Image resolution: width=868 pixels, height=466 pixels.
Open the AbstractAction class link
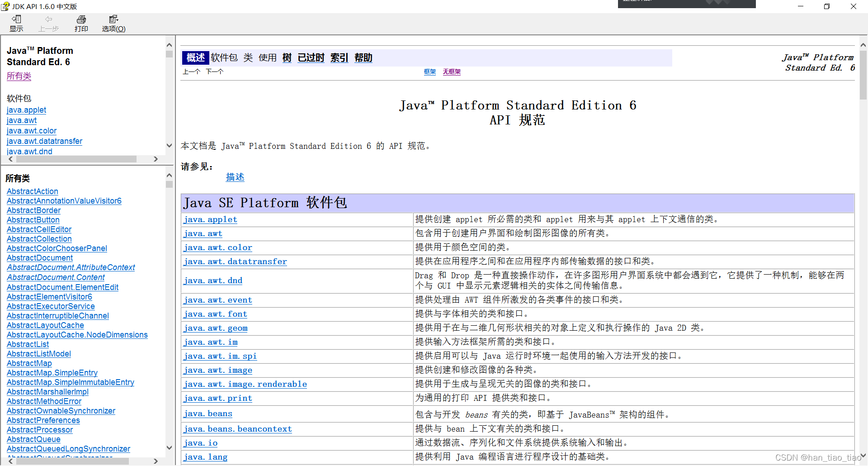[33, 191]
